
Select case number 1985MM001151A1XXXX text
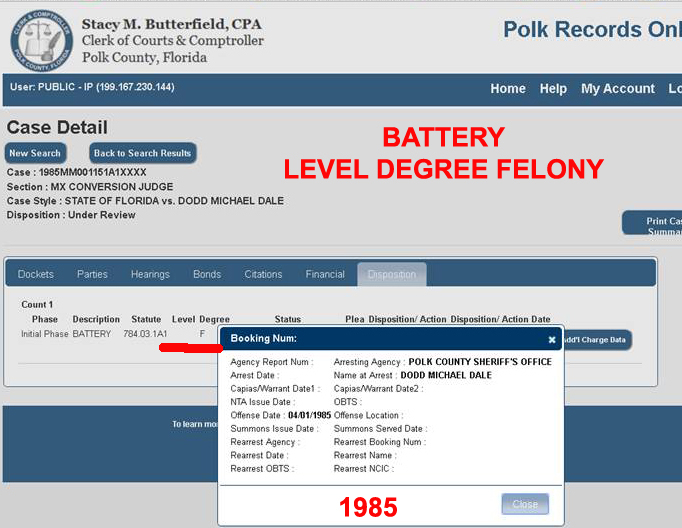(93, 172)
